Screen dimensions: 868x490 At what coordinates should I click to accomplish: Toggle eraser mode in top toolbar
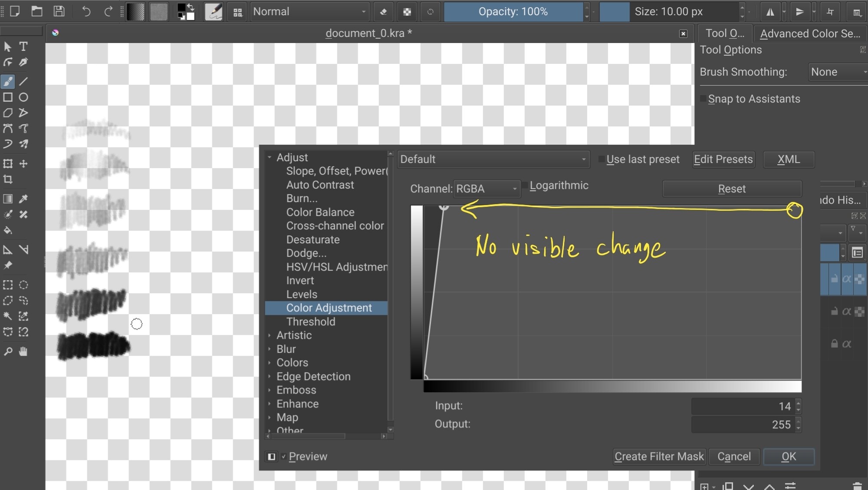[383, 12]
